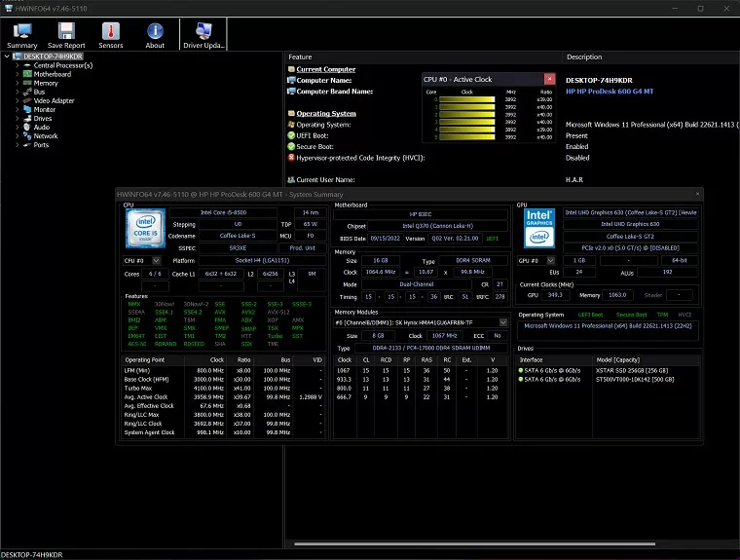Screen dimensions: 740x560
Task: Click the Current User Name icon
Action: point(291,179)
